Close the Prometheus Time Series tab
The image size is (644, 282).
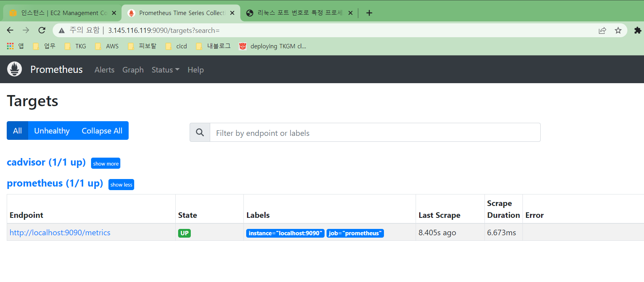232,13
